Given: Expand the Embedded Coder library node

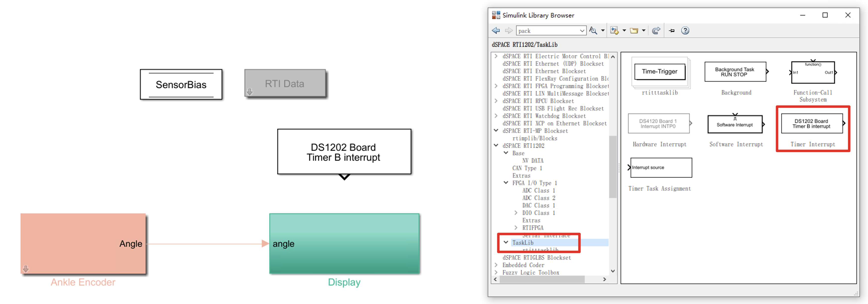Looking at the screenshot, I should coord(496,265).
